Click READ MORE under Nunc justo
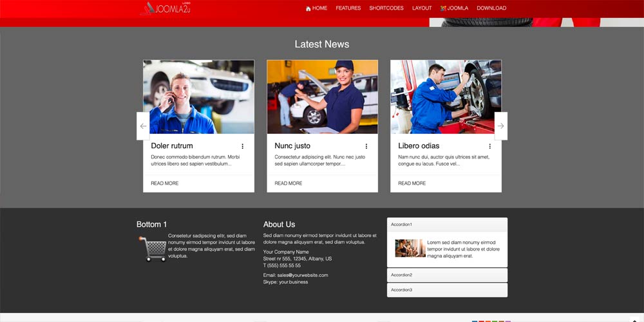The height and width of the screenshot is (322, 644). point(289,184)
